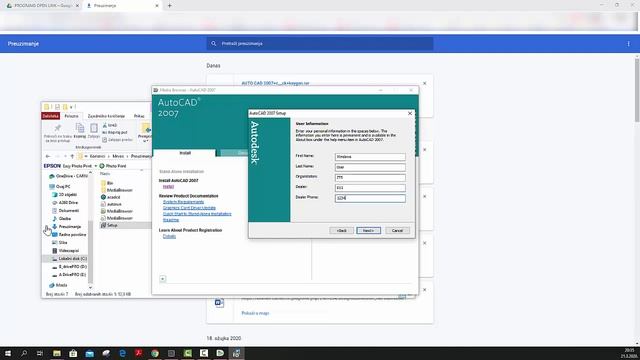640x360 pixels.
Task: Click the Organization input field
Action: 370,178
